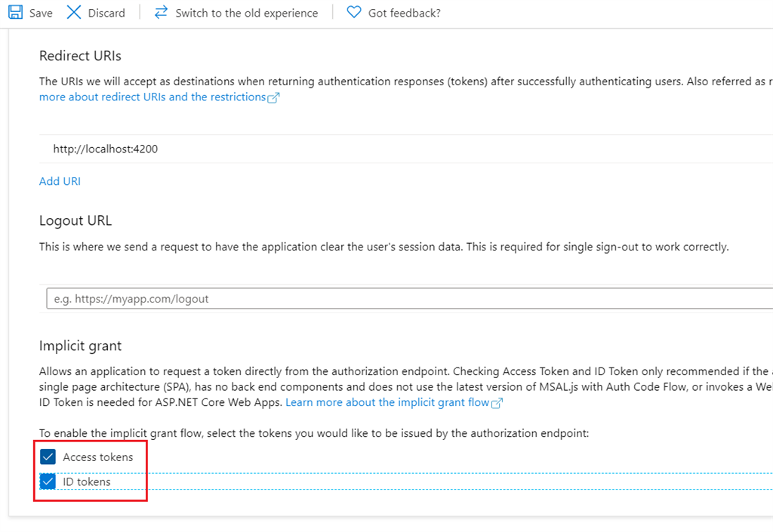Click inside the Logout URL input field
This screenshot has height=532, width=773.
point(302,298)
